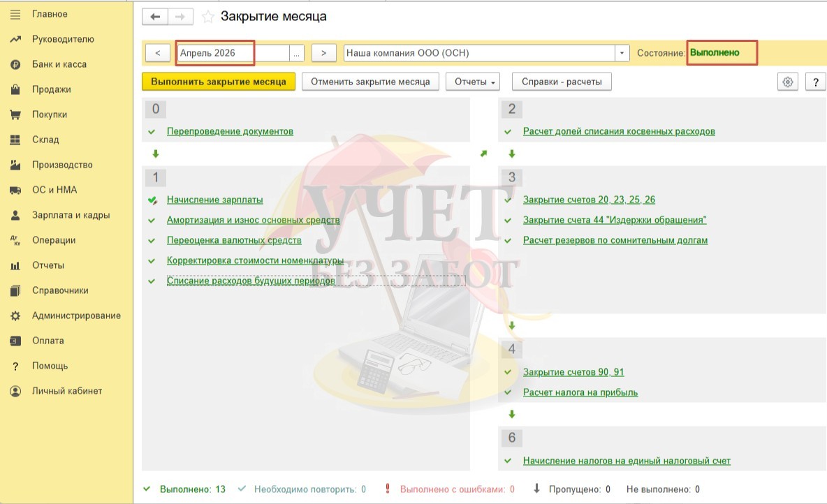Open the Начисление зарплаты link
This screenshot has height=504, width=827.
(x=214, y=200)
